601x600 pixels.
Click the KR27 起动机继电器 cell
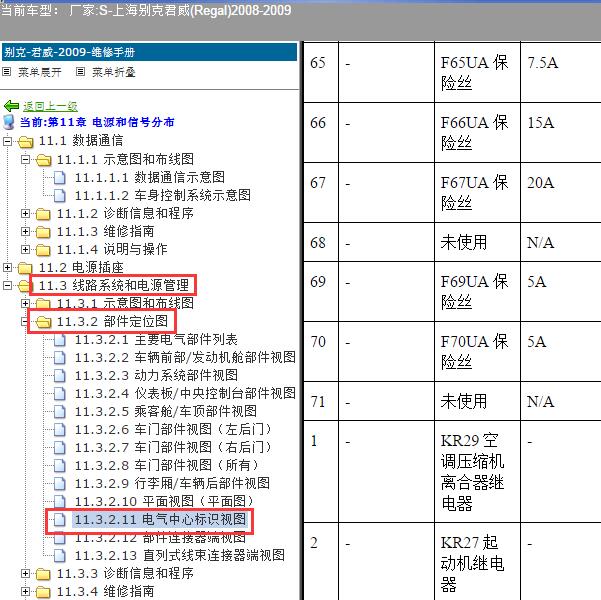click(477, 562)
